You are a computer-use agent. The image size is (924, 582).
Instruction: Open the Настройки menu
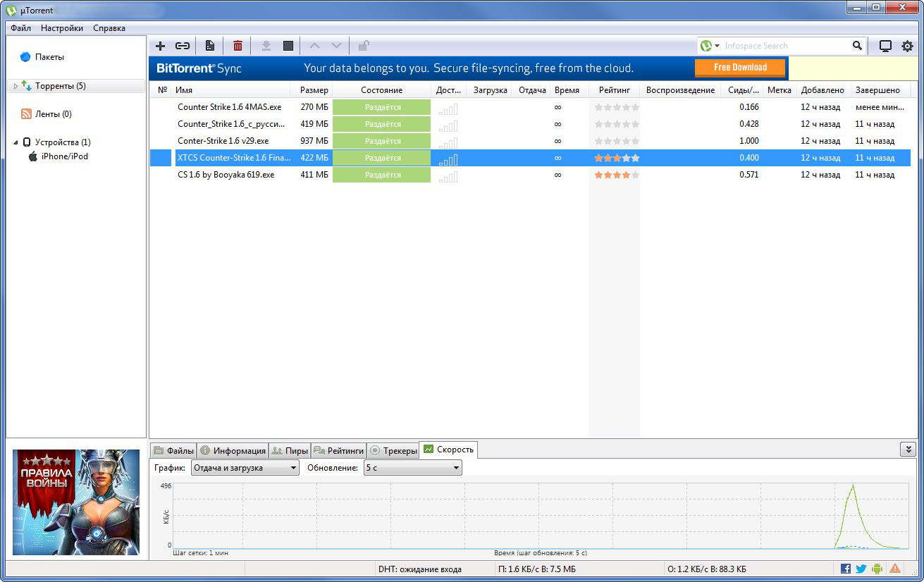(62, 28)
